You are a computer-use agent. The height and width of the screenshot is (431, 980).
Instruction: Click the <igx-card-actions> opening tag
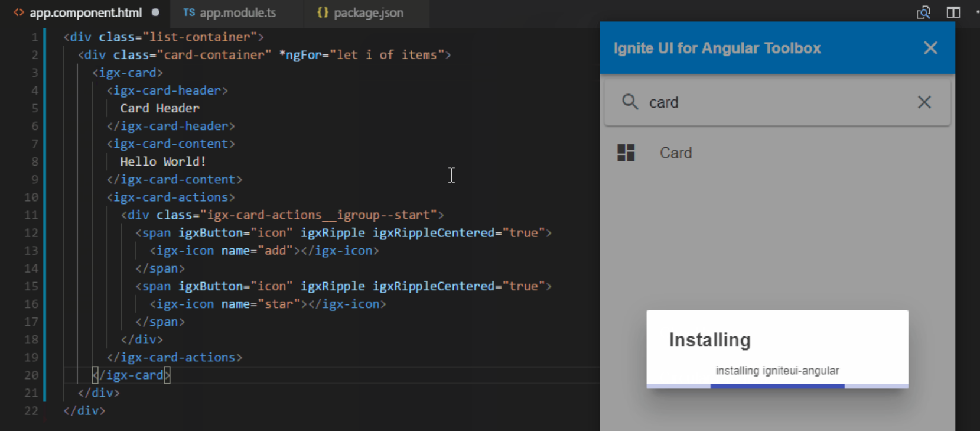pyautogui.click(x=171, y=197)
